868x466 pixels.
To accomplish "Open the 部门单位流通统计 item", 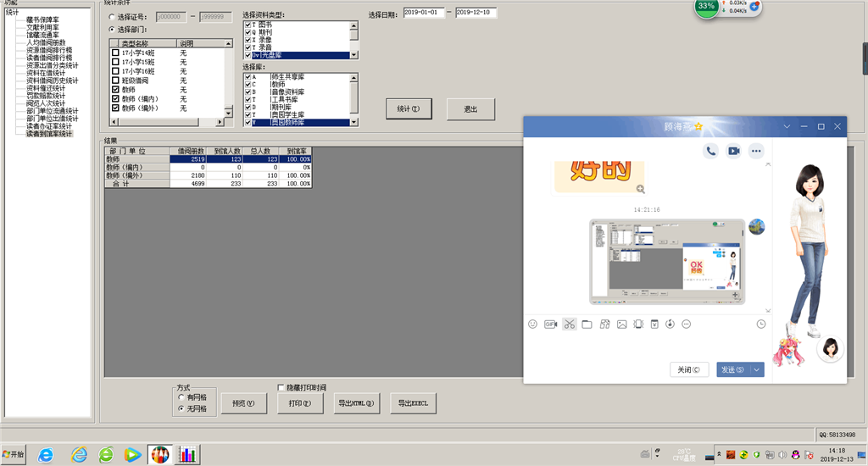I will pos(53,111).
